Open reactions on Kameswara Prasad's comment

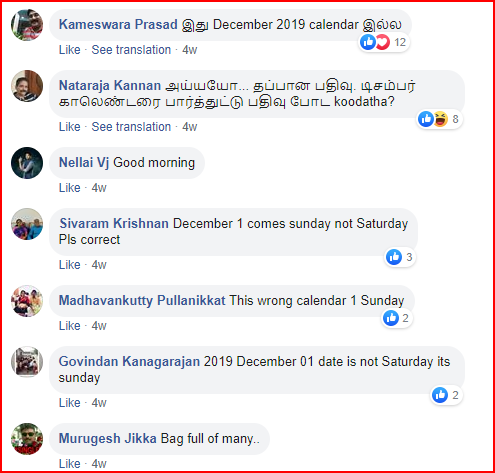point(384,42)
